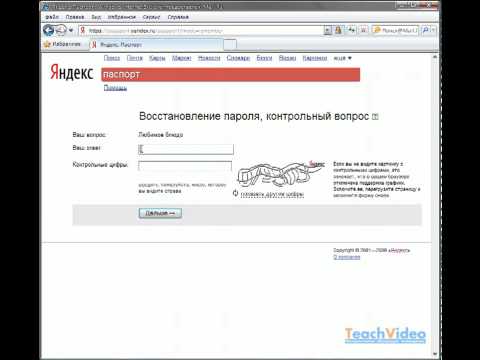Viewport: 480px width, 360px height.
Task: Follow the Карты link
Action: pos(157,58)
